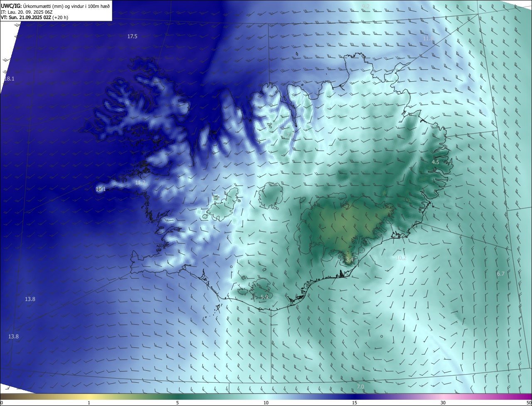Viewport: 532px width, 406px height.
Task: Click the 50 tick on the color scale
Action: point(529,403)
